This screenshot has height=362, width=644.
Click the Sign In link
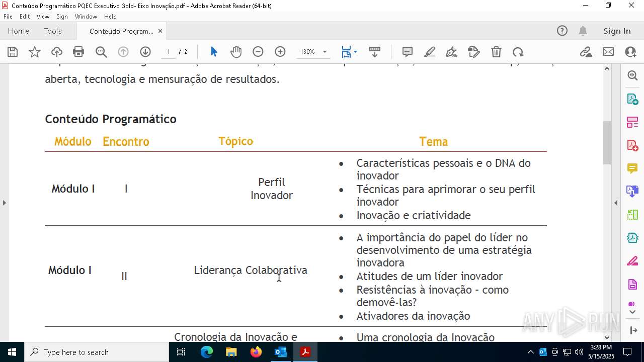click(617, 31)
